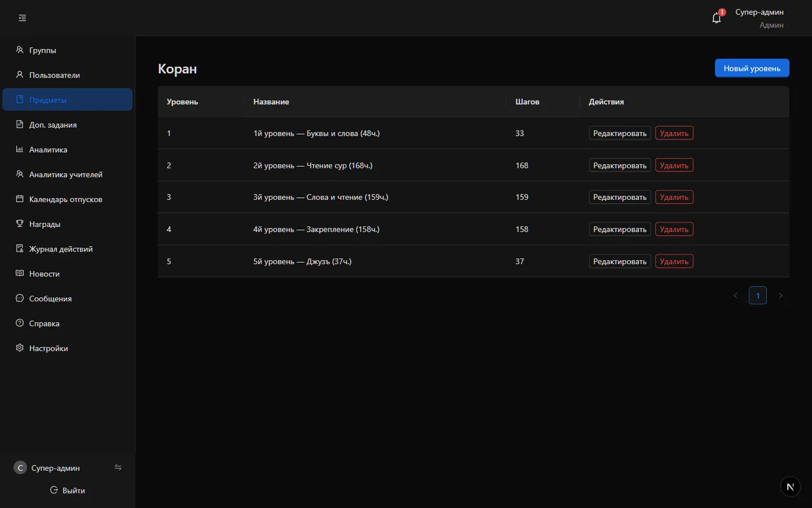812x508 pixels.
Task: Edit level 3 Слова и чтение
Action: click(619, 197)
